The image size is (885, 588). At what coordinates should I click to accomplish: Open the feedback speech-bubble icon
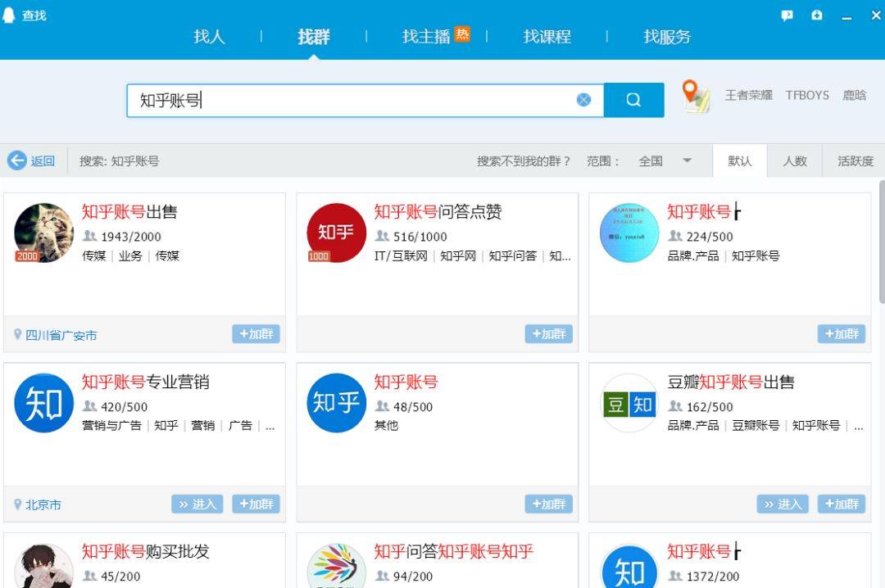[787, 16]
